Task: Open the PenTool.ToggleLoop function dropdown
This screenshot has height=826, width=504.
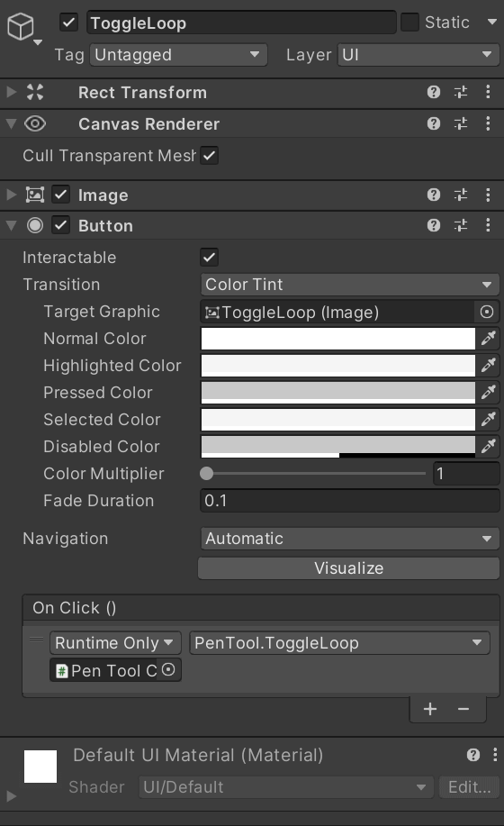Action: click(340, 642)
